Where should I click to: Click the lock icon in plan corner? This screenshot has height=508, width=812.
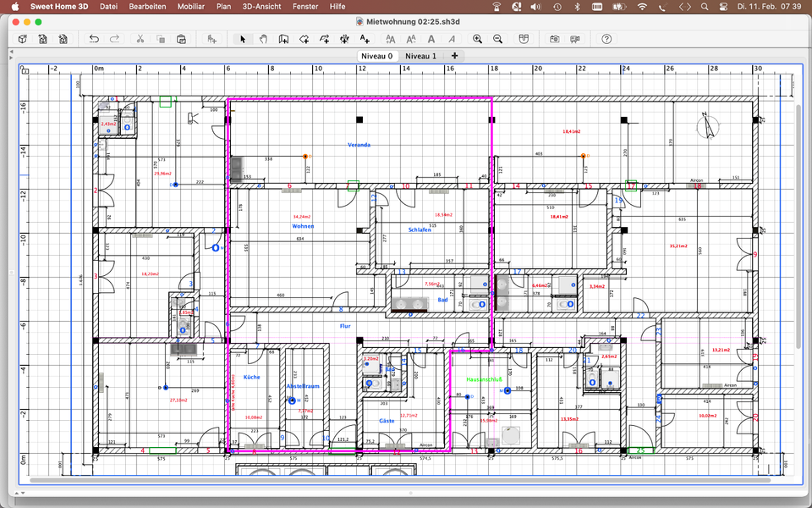[25, 69]
